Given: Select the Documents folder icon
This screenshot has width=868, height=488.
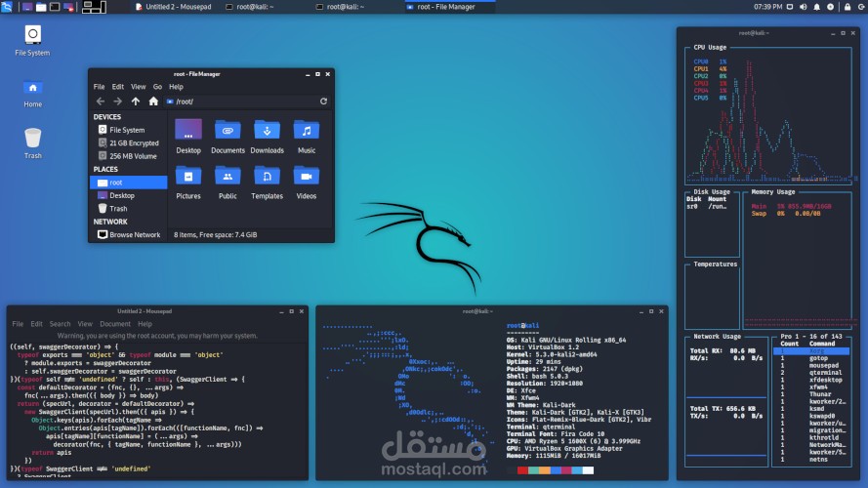Looking at the screenshot, I should (227, 136).
